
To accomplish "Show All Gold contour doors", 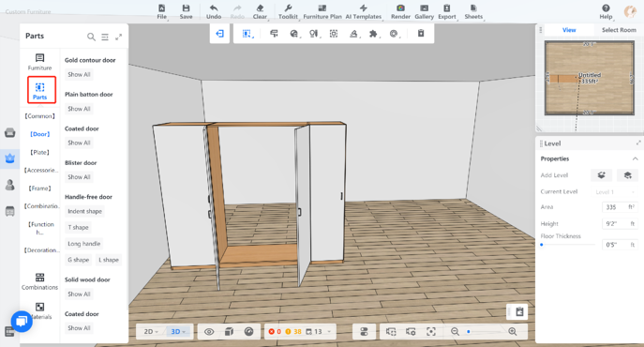I will pyautogui.click(x=79, y=74).
